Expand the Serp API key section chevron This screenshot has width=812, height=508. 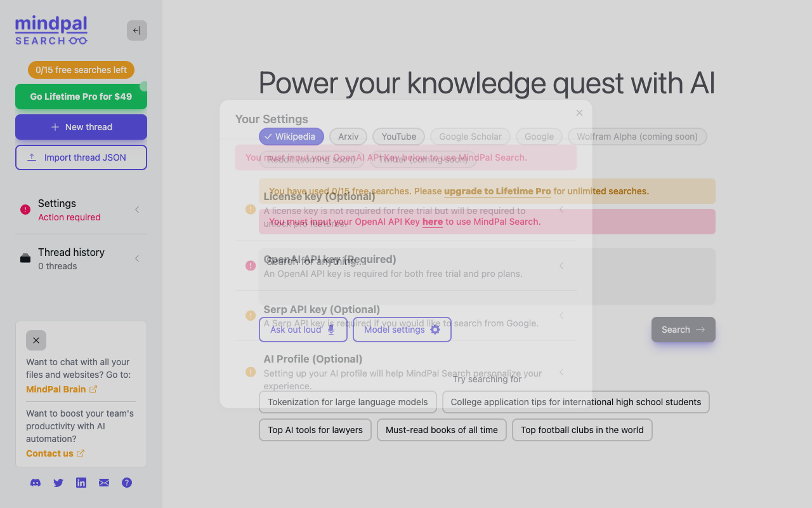tap(561, 316)
